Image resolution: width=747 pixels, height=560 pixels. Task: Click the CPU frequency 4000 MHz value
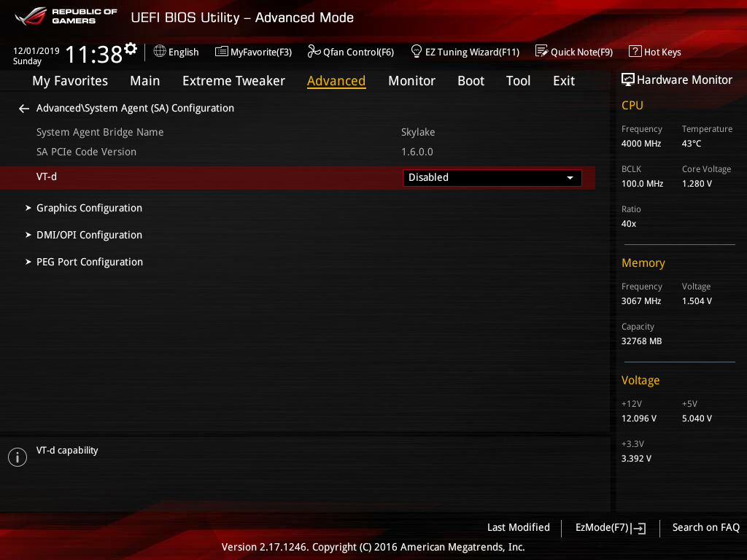click(640, 144)
